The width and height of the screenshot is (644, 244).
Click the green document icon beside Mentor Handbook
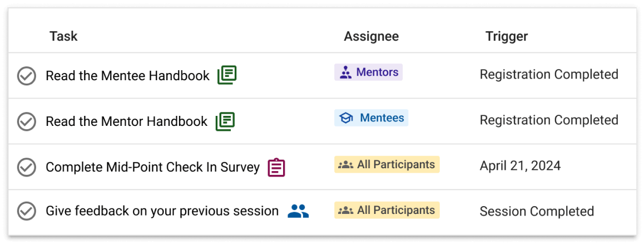point(225,121)
